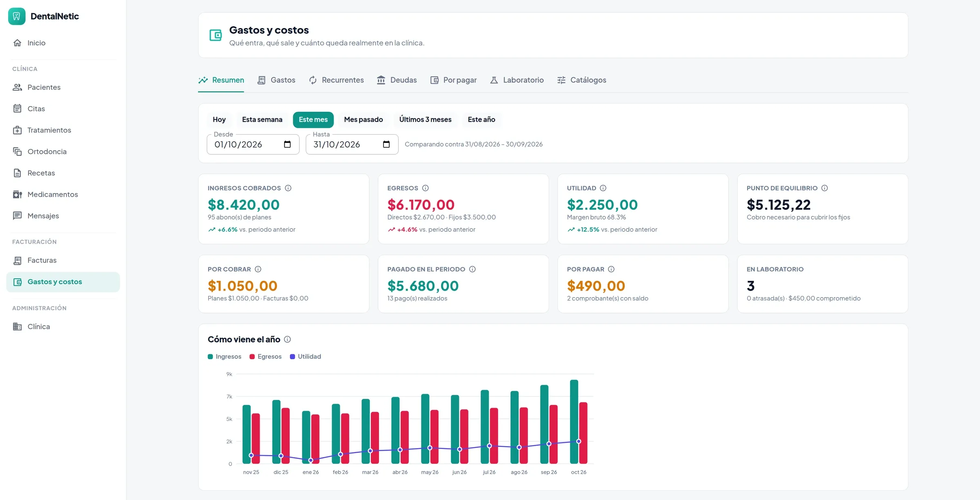Click the info icon by Punto de equilibrio
The width and height of the screenshot is (980, 500).
pos(824,188)
